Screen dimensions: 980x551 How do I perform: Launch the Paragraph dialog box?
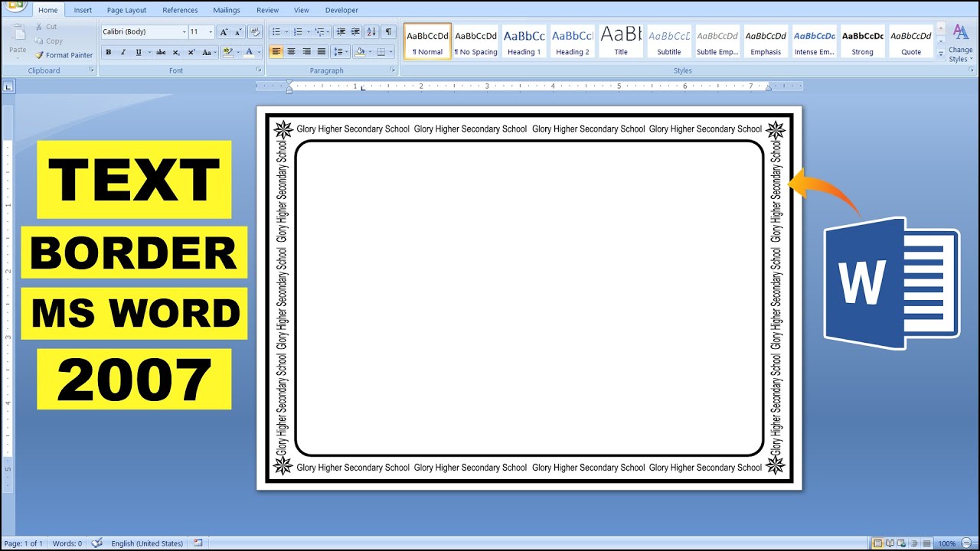point(393,70)
